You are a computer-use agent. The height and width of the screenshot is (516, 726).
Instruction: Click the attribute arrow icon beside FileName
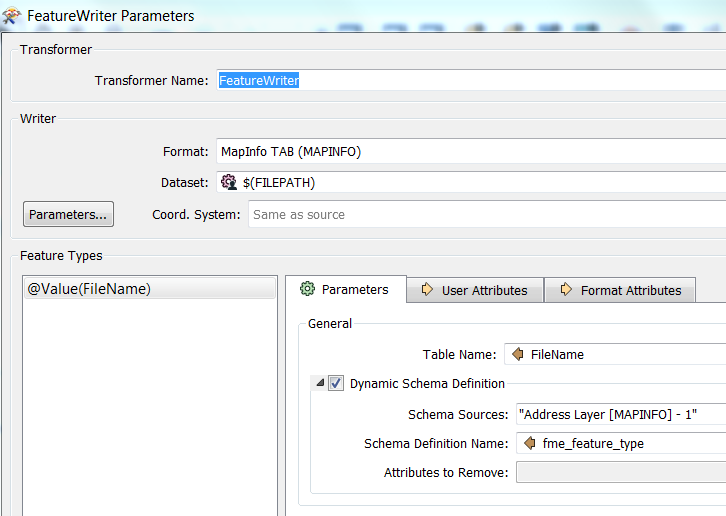point(518,354)
